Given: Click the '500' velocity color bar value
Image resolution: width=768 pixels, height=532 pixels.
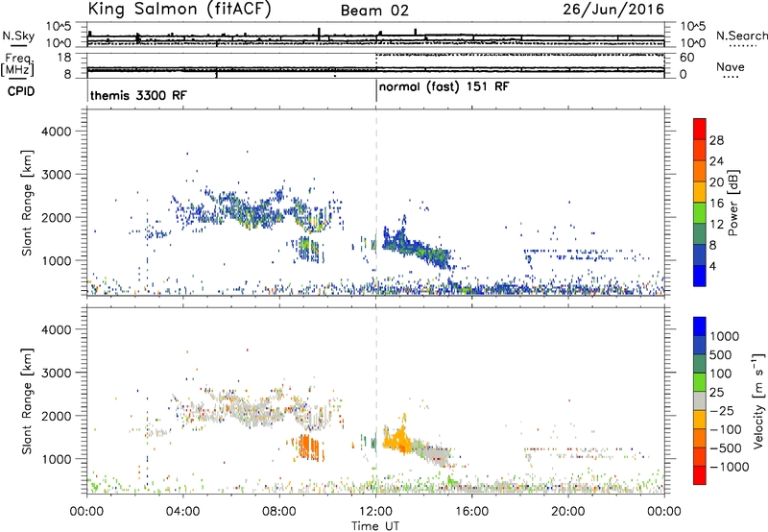Looking at the screenshot, I should pyautogui.click(x=721, y=355).
